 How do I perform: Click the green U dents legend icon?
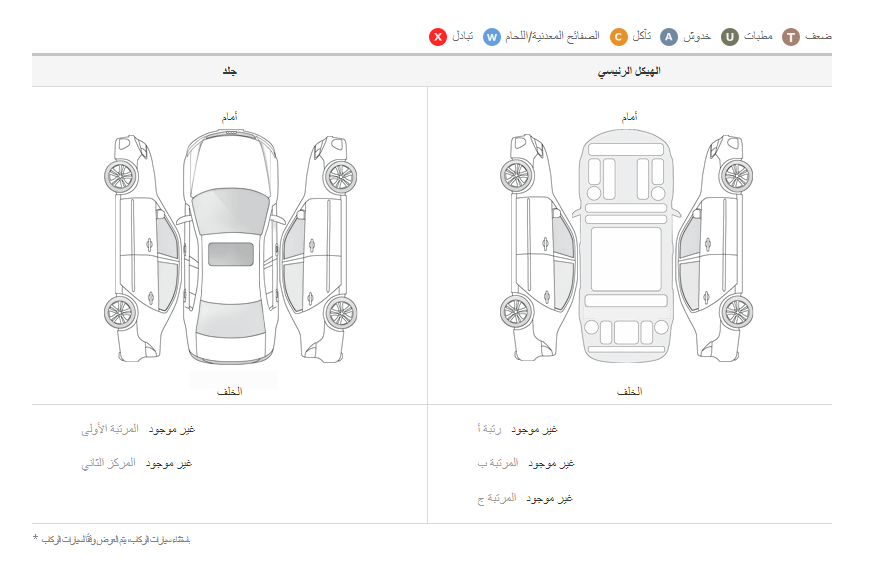click(730, 37)
